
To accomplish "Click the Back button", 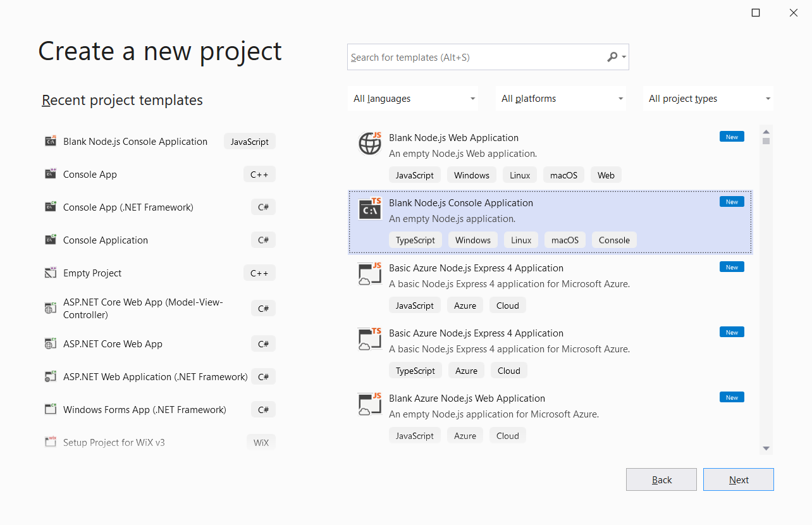I will (661, 479).
